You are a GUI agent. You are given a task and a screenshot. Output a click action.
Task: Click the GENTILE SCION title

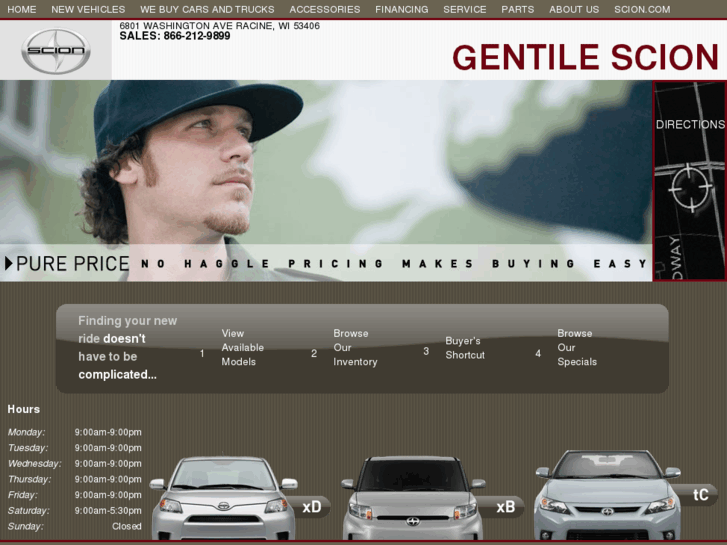click(585, 58)
